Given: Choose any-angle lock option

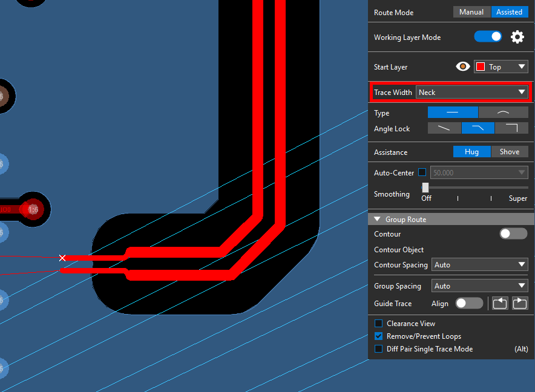Looking at the screenshot, I should click(x=444, y=128).
